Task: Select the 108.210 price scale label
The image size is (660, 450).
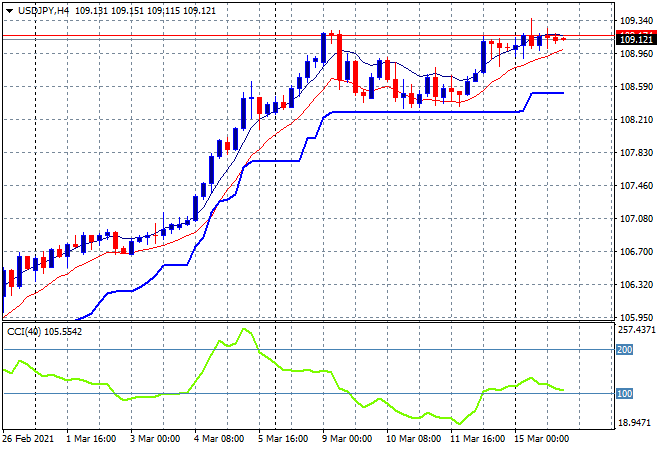Action: pyautogui.click(x=637, y=120)
